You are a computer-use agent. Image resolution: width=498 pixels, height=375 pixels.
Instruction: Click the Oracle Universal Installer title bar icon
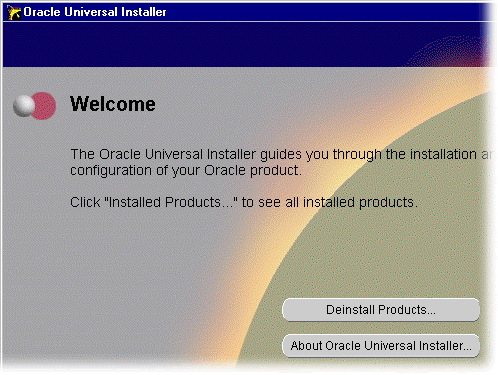click(x=14, y=12)
